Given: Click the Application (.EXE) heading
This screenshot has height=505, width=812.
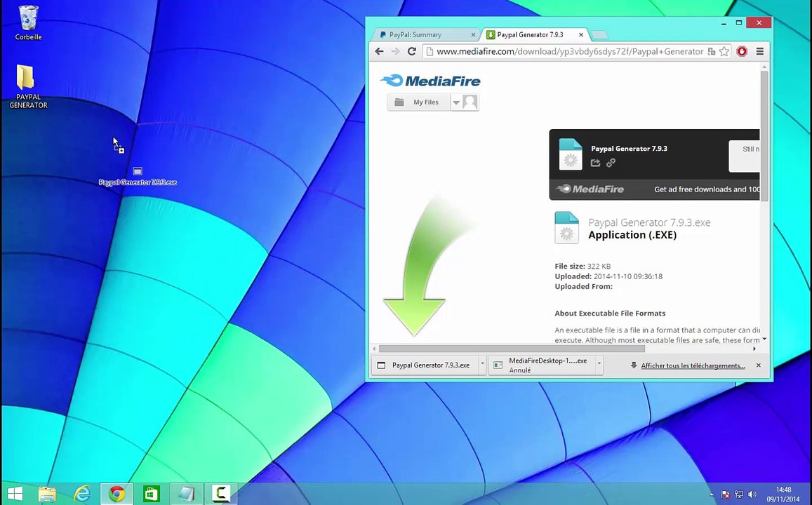Looking at the screenshot, I should click(632, 235).
